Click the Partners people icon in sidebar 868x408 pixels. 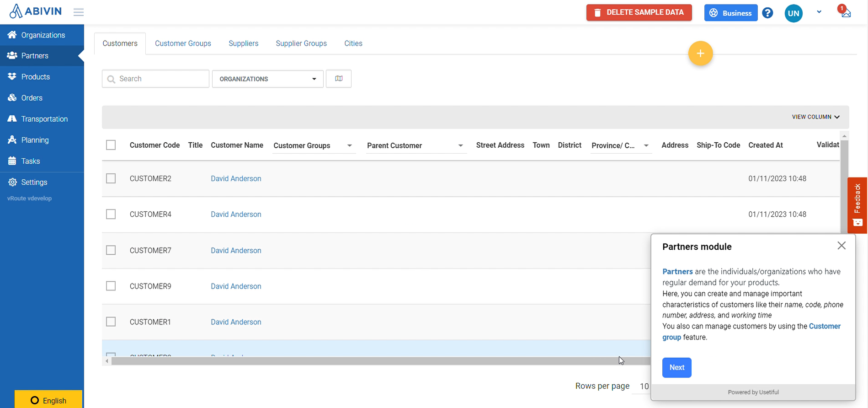12,55
